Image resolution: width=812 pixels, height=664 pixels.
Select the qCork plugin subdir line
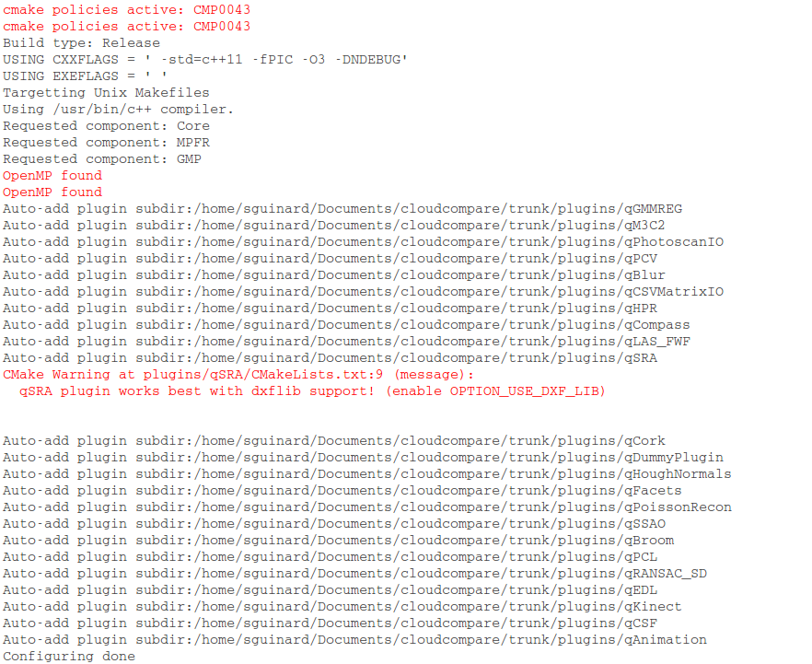334,441
